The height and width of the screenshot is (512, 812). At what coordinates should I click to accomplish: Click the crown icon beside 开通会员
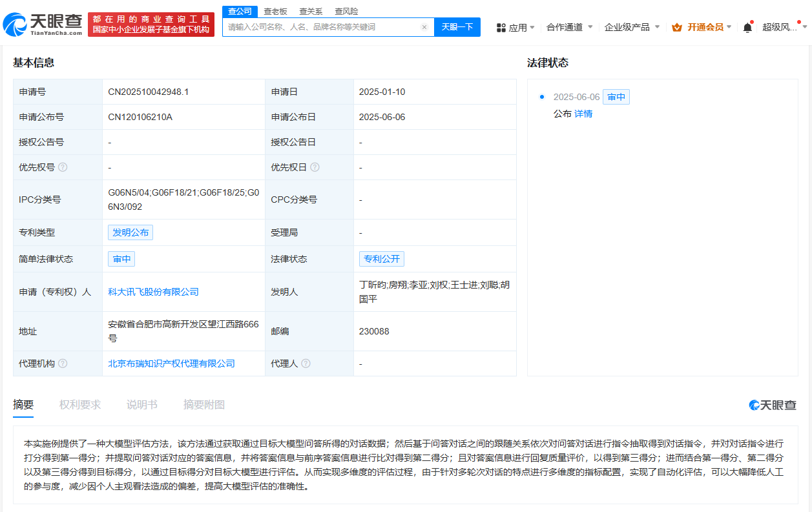click(676, 27)
